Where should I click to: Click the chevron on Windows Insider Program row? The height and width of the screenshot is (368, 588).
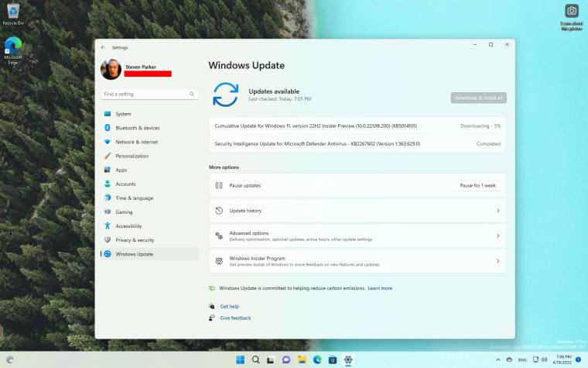(x=498, y=261)
